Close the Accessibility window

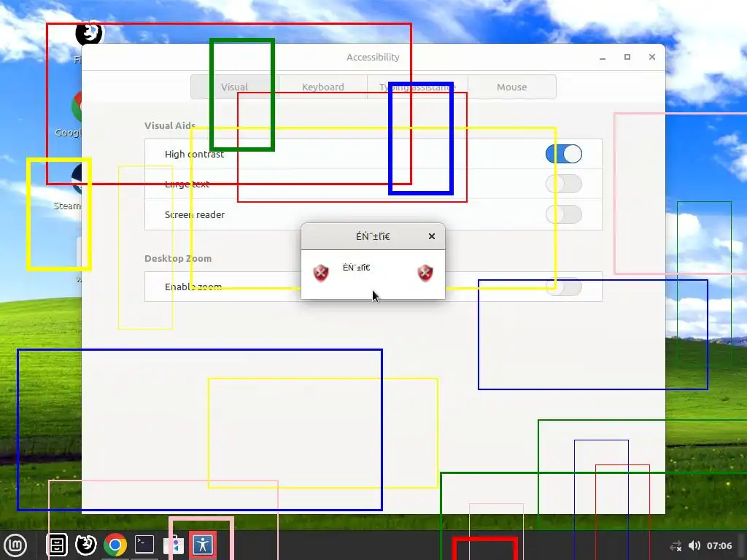[x=652, y=57]
